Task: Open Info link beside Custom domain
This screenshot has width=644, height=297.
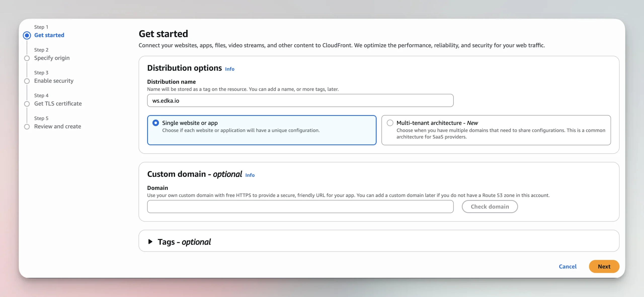Action: pyautogui.click(x=250, y=175)
